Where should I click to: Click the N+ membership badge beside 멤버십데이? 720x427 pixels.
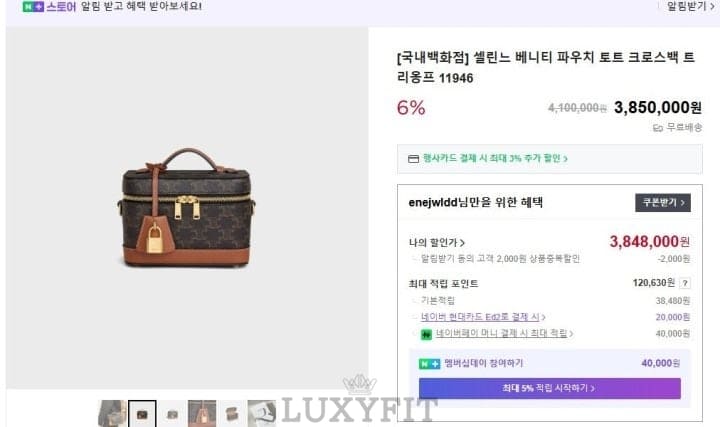click(x=429, y=364)
